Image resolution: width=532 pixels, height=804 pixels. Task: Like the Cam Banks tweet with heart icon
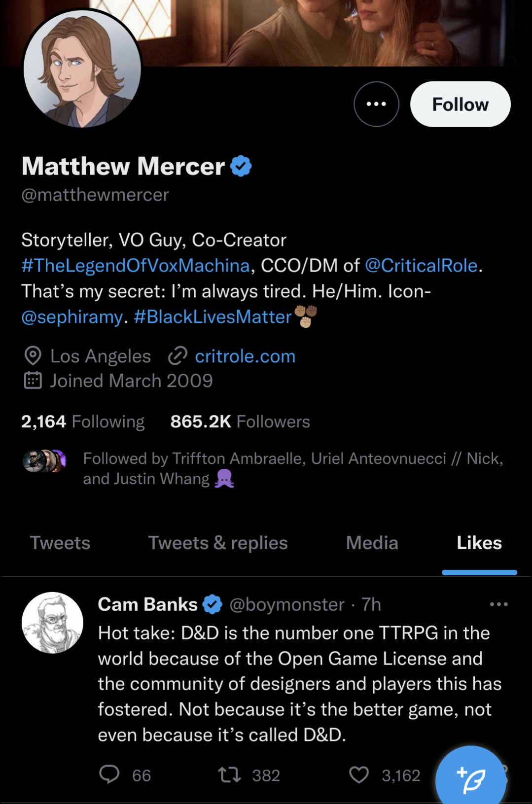pos(359,775)
